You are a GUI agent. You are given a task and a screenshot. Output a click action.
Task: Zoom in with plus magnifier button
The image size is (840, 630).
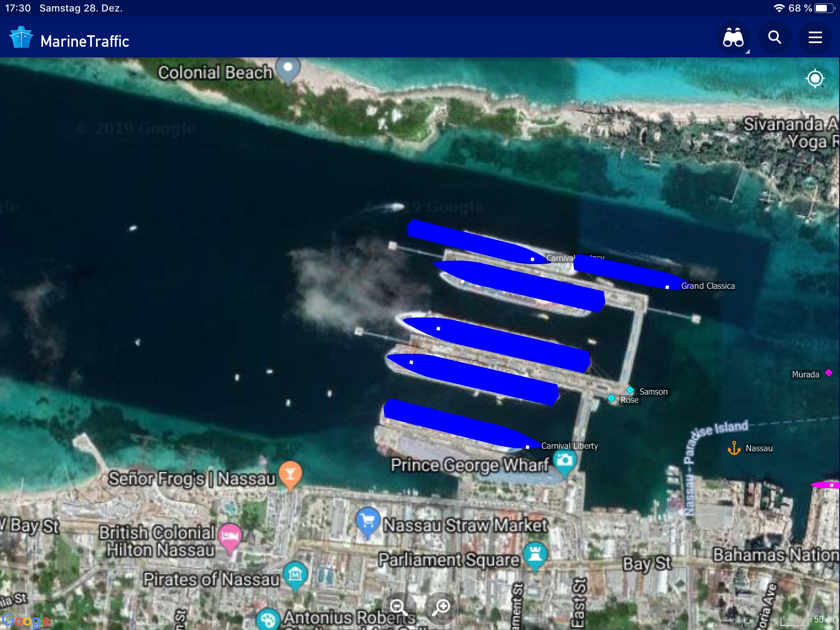[441, 607]
